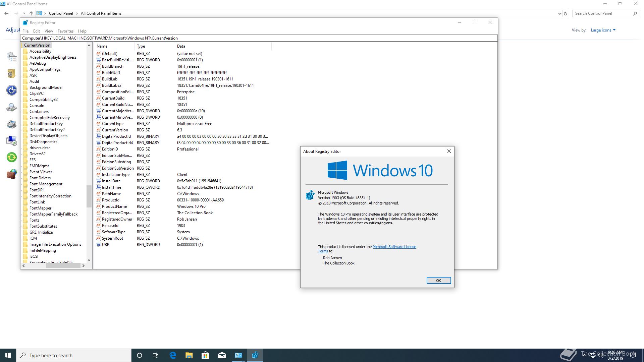This screenshot has height=362, width=644.
Task: Select the SystemRoot value name
Action: (x=112, y=238)
